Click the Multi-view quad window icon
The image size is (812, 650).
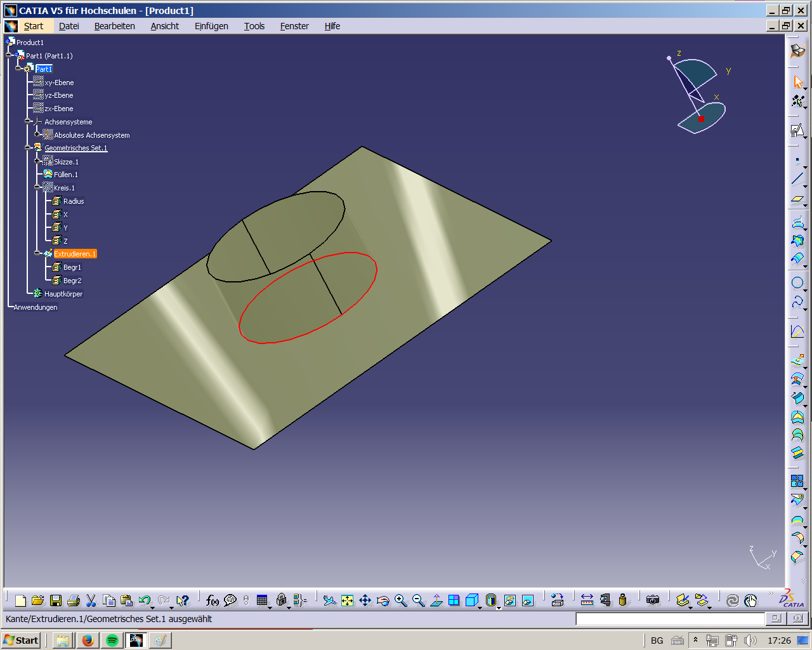(454, 600)
